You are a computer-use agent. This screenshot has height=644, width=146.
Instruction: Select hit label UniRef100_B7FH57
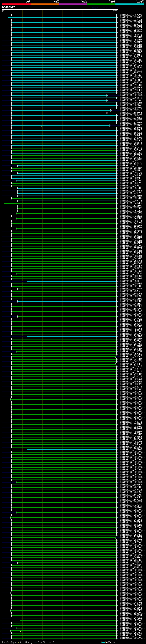click(x=131, y=123)
